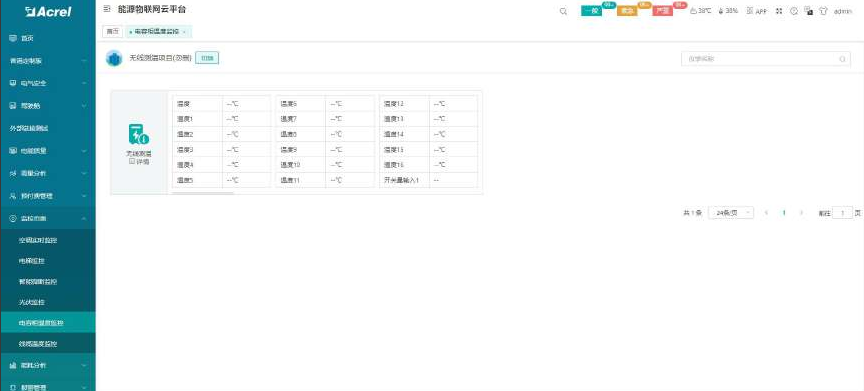Select 电梯监控 in the sidebar submenu
The height and width of the screenshot is (391, 864).
tap(31, 260)
